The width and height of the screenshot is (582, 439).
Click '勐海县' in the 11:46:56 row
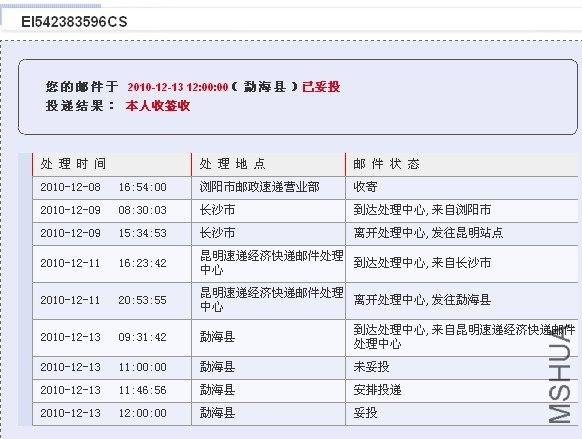click(218, 390)
